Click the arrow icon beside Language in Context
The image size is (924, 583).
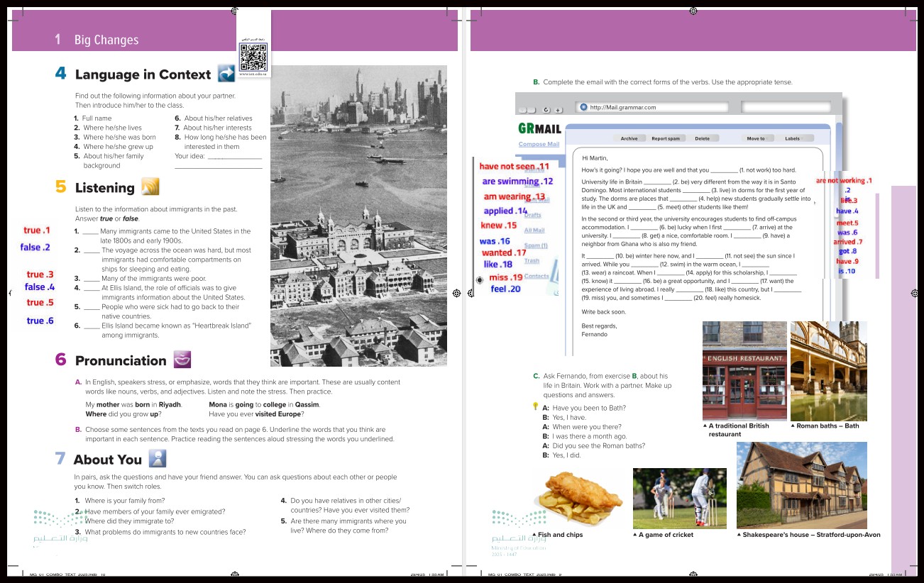point(226,74)
